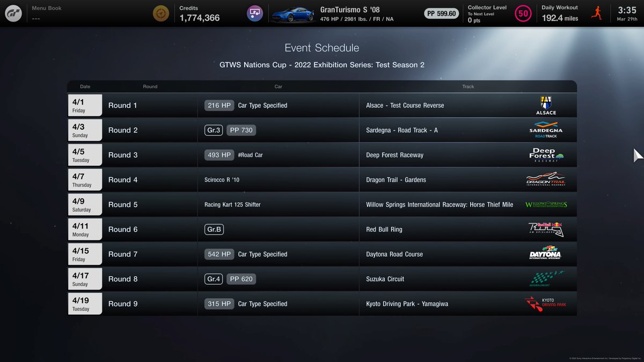Viewport: 644px width, 362px height.
Task: Click the Gr.B category badge
Action: click(214, 230)
